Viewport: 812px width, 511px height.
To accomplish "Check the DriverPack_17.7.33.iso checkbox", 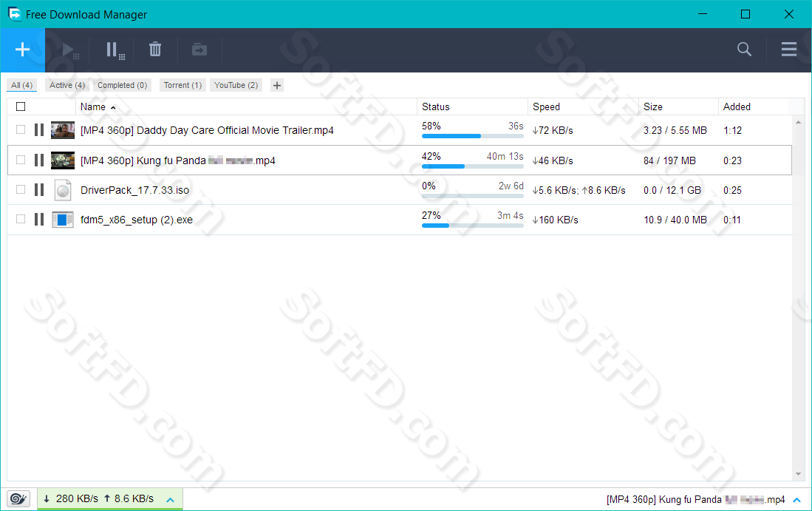I will tap(21, 189).
